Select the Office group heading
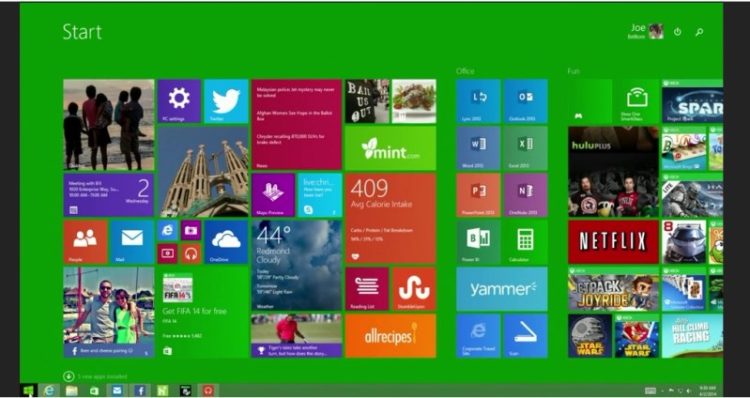The image size is (750, 398). coord(465,71)
